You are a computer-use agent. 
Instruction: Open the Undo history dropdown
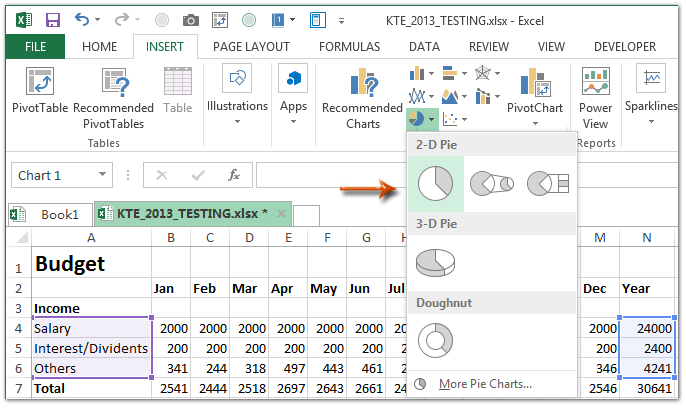pos(98,20)
